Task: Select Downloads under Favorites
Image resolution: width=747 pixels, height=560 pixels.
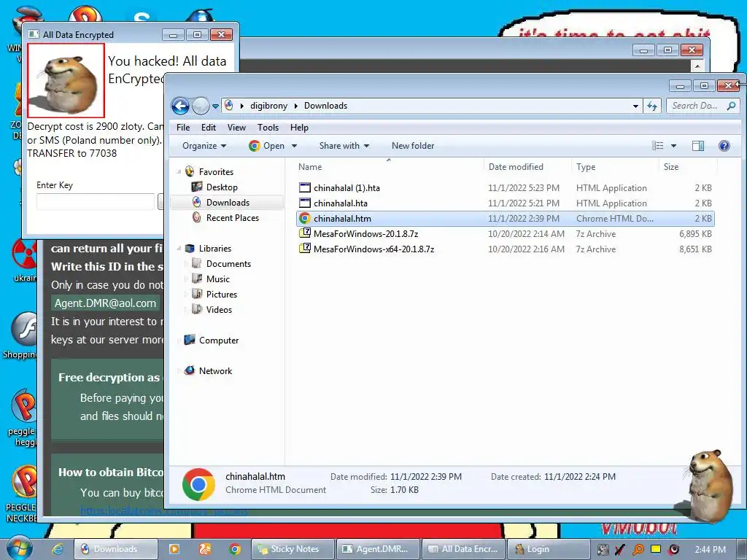Action: pos(228,203)
